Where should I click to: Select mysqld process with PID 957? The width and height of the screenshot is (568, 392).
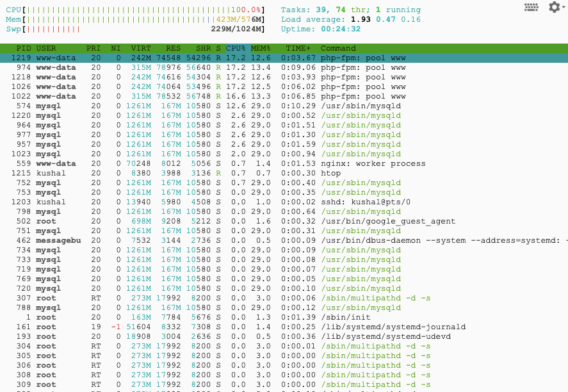click(x=284, y=144)
